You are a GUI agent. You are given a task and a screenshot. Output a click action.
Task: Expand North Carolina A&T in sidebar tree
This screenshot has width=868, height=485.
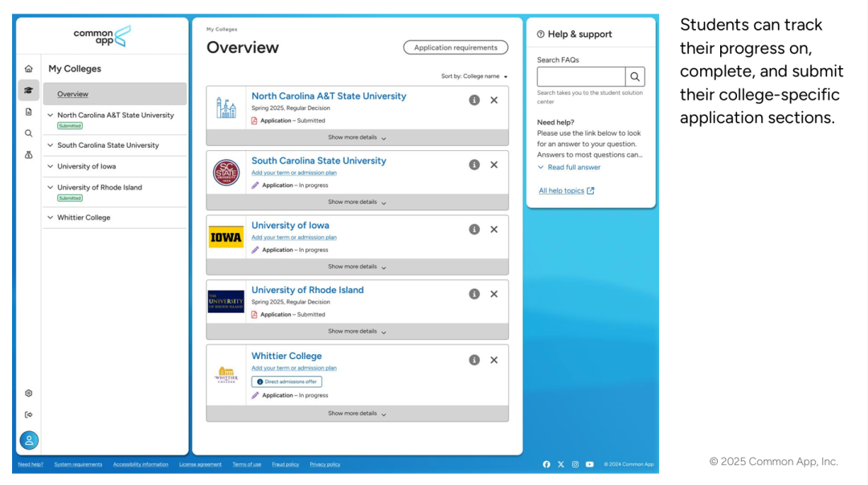click(x=51, y=115)
